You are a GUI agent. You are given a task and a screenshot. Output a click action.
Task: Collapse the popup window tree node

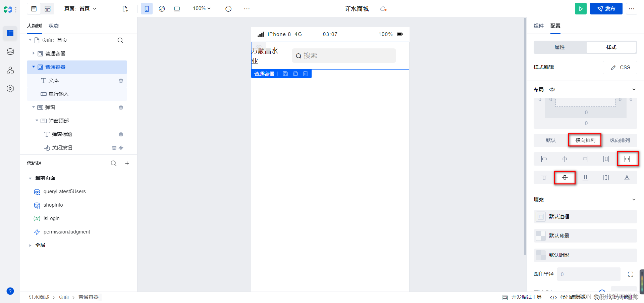tap(34, 107)
